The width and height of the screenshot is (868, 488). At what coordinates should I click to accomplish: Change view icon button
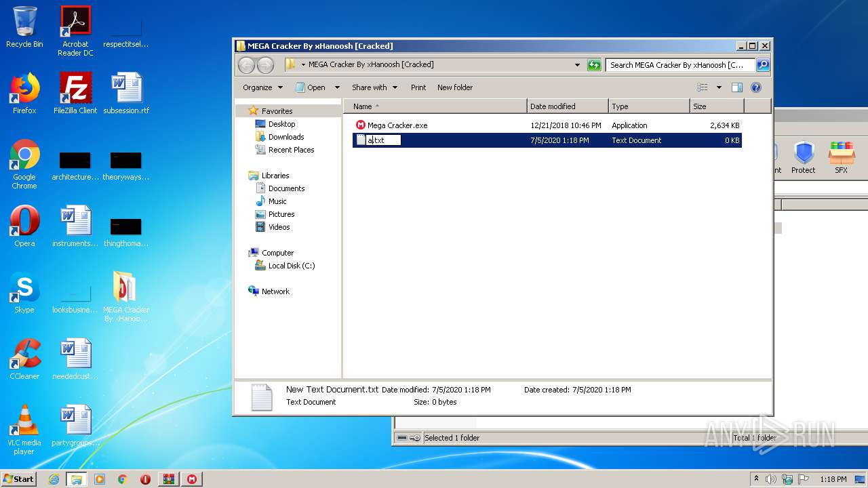tap(703, 87)
